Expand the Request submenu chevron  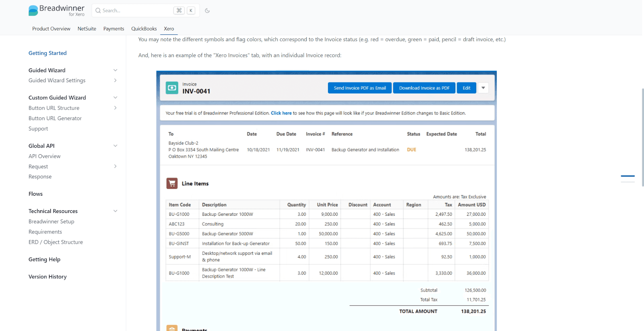115,166
